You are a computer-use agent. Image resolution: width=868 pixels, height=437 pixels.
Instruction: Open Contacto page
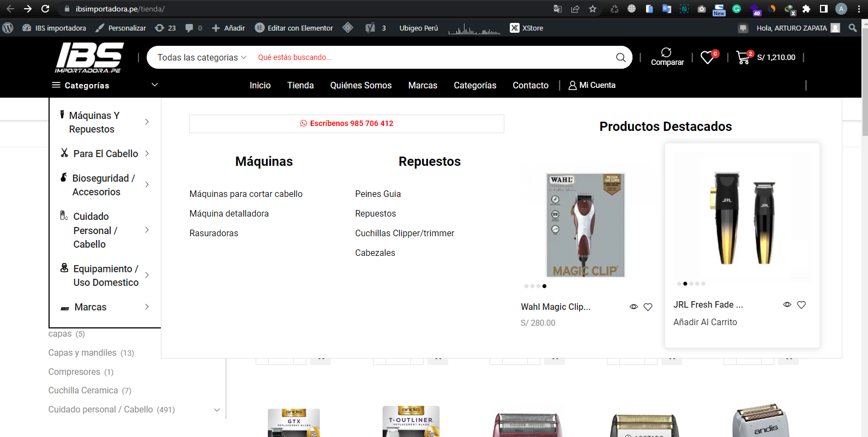click(x=531, y=85)
